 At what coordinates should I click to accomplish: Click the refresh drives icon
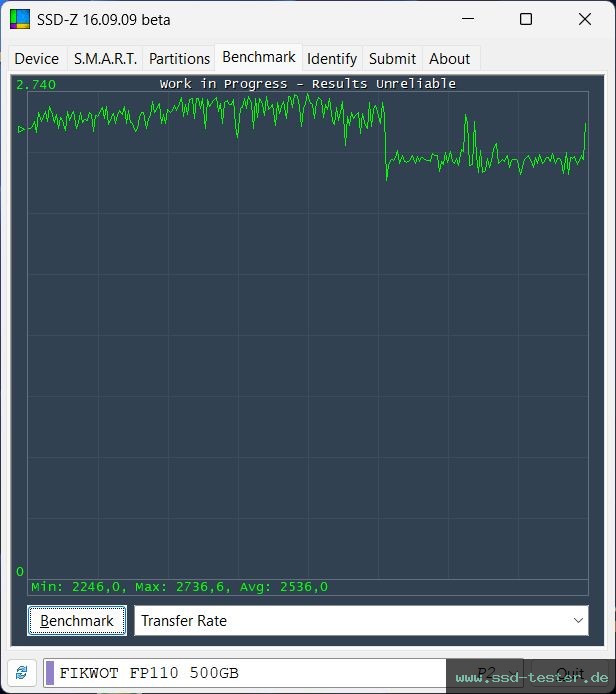(21, 673)
